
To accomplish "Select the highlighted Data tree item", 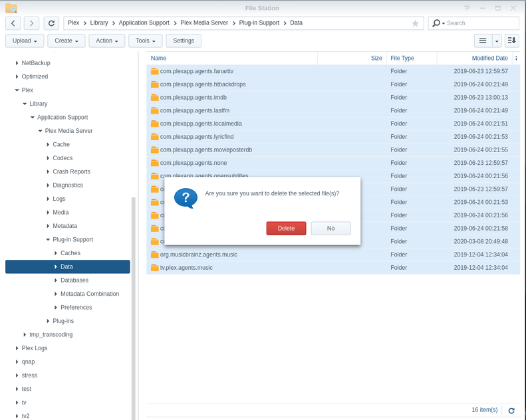I will coord(67,266).
